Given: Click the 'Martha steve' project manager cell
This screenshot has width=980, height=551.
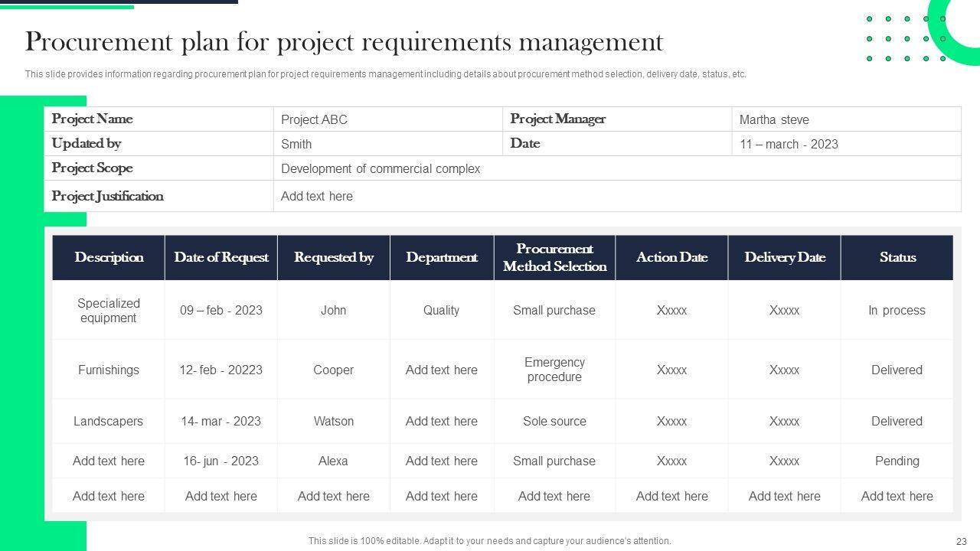Looking at the screenshot, I should tap(774, 119).
